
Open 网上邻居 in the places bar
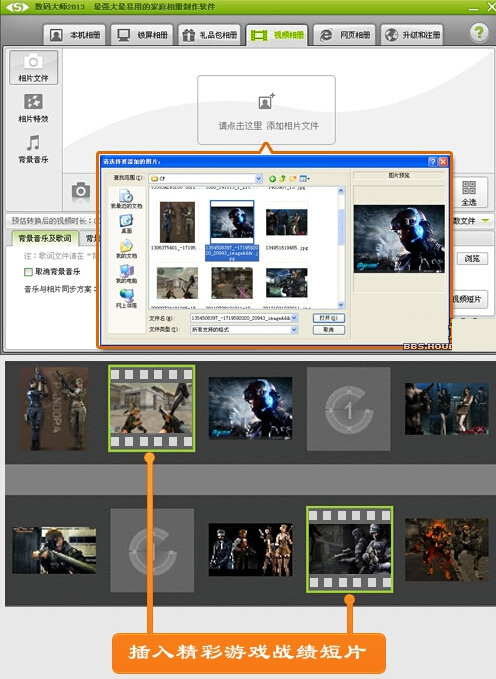[x=126, y=298]
